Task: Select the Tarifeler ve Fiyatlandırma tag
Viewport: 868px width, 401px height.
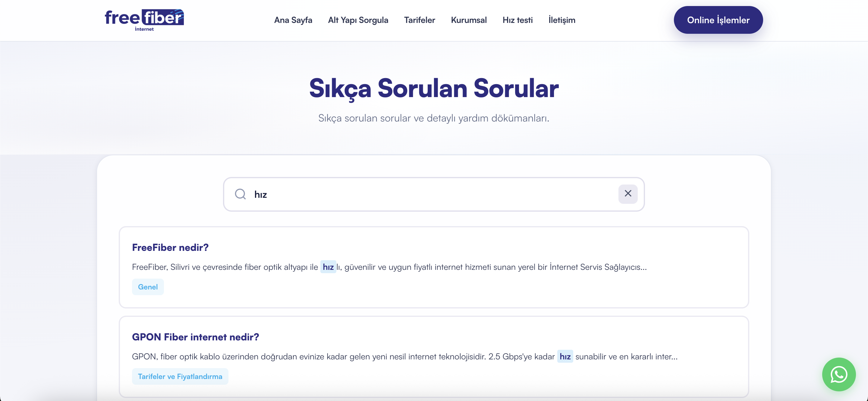Action: [x=180, y=376]
